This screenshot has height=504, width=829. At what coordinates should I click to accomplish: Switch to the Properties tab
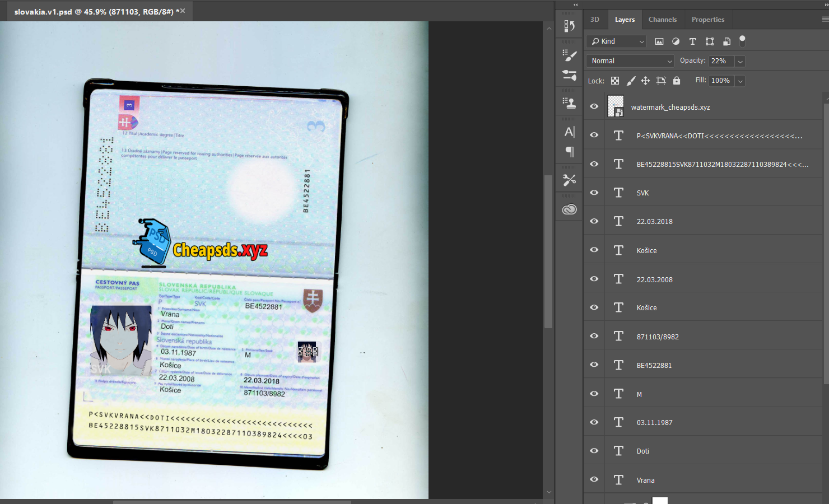click(707, 20)
